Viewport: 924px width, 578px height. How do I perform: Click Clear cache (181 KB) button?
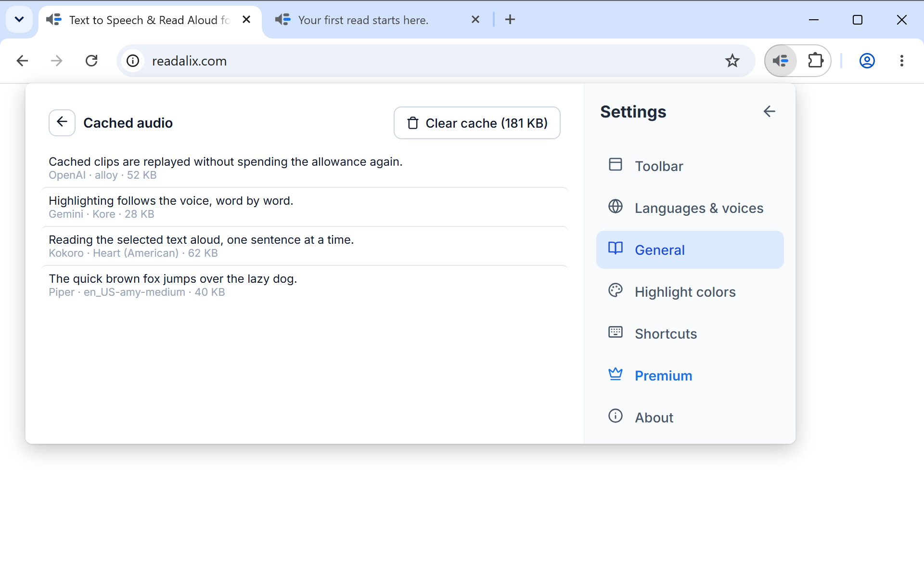477,123
